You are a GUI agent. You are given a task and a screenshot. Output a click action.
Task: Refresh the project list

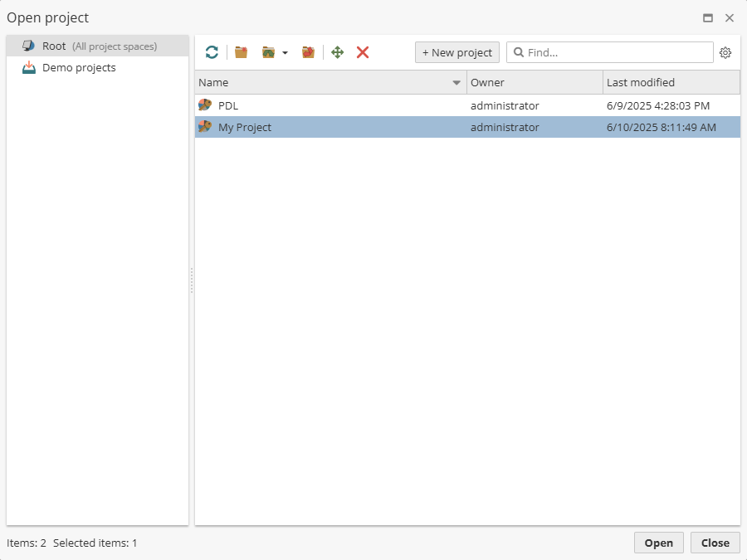click(x=212, y=52)
